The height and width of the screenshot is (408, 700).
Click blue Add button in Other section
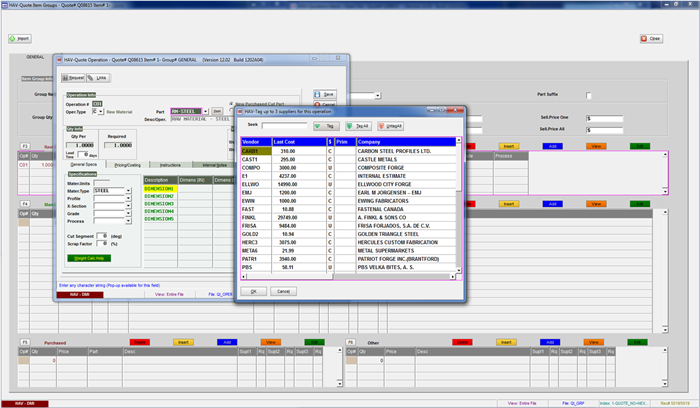[x=550, y=342]
